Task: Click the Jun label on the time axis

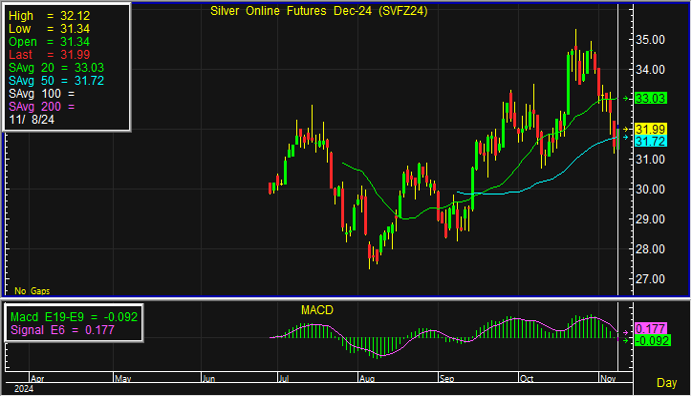Action: 208,378
